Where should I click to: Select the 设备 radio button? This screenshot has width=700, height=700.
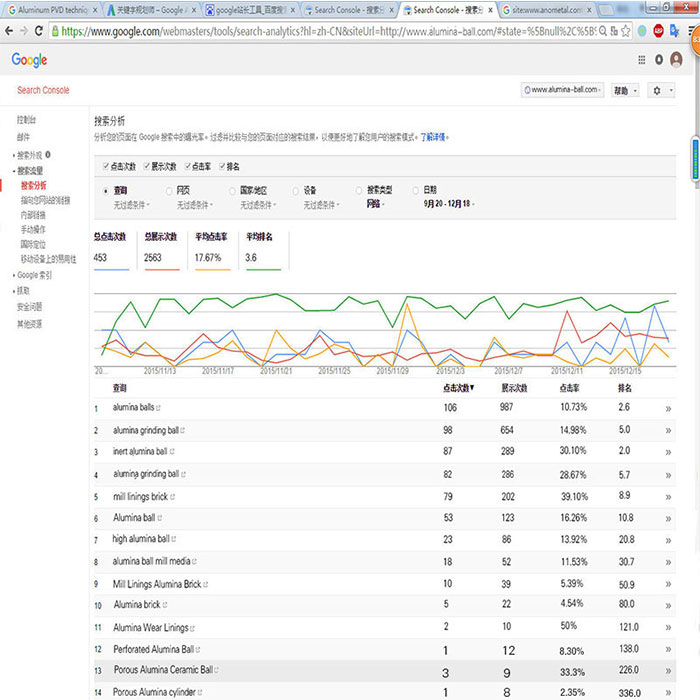296,191
